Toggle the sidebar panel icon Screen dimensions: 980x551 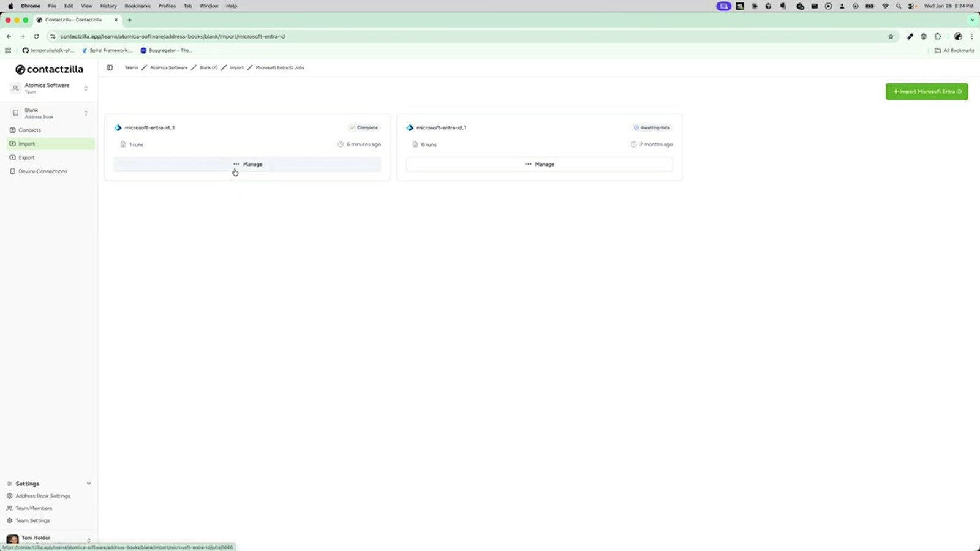click(110, 67)
